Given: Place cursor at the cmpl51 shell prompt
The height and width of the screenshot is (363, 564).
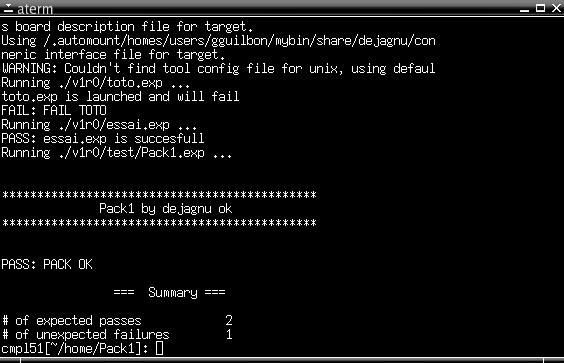Looking at the screenshot, I should click(x=75, y=349).
